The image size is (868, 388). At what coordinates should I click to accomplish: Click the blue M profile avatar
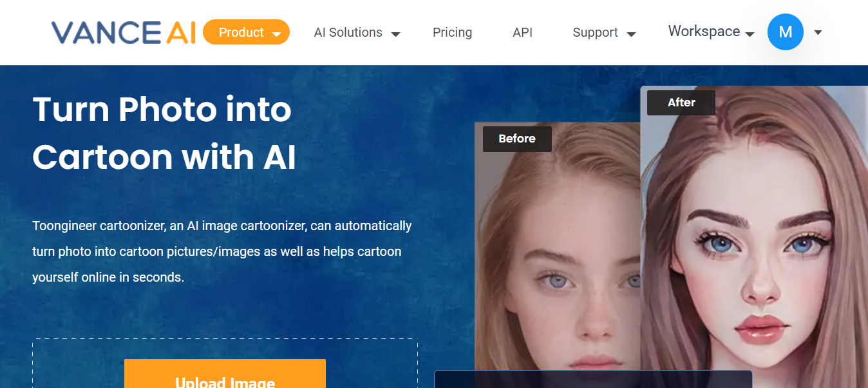(x=786, y=32)
